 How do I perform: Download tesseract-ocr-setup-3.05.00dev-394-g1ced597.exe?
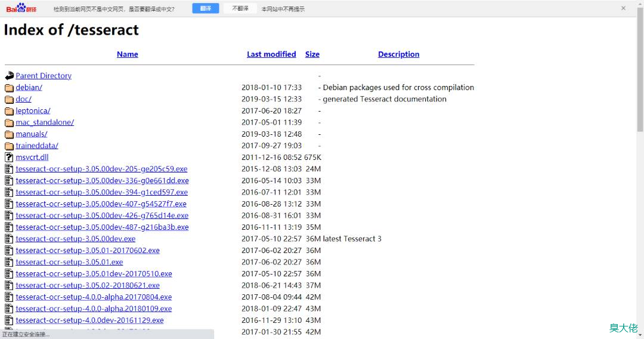pos(102,192)
